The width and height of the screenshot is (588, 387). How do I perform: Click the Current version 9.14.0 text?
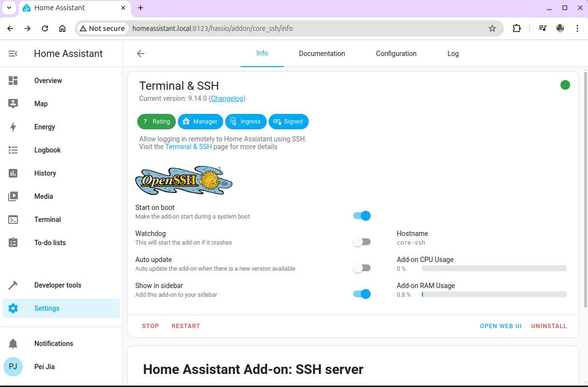tap(173, 98)
